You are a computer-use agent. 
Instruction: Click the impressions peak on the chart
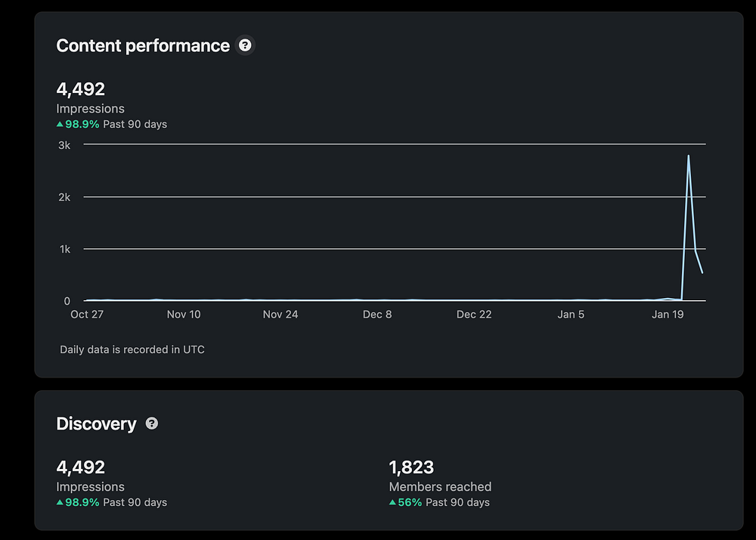pyautogui.click(x=688, y=156)
